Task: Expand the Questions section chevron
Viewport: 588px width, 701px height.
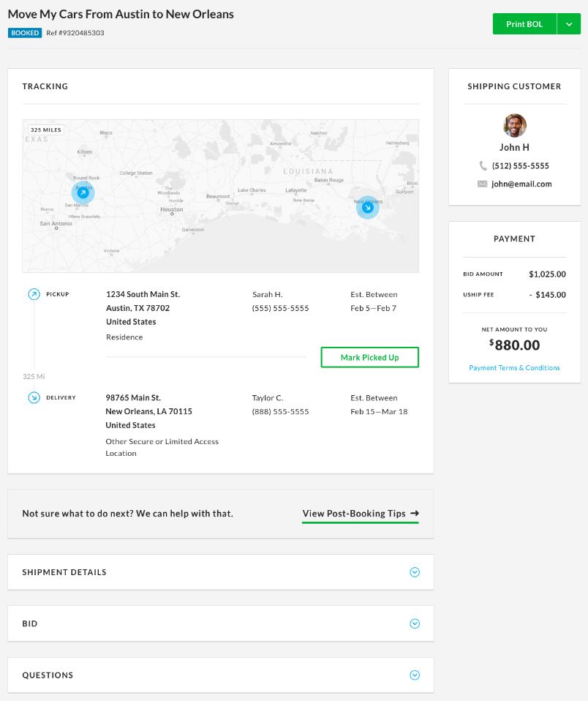Action: 415,675
